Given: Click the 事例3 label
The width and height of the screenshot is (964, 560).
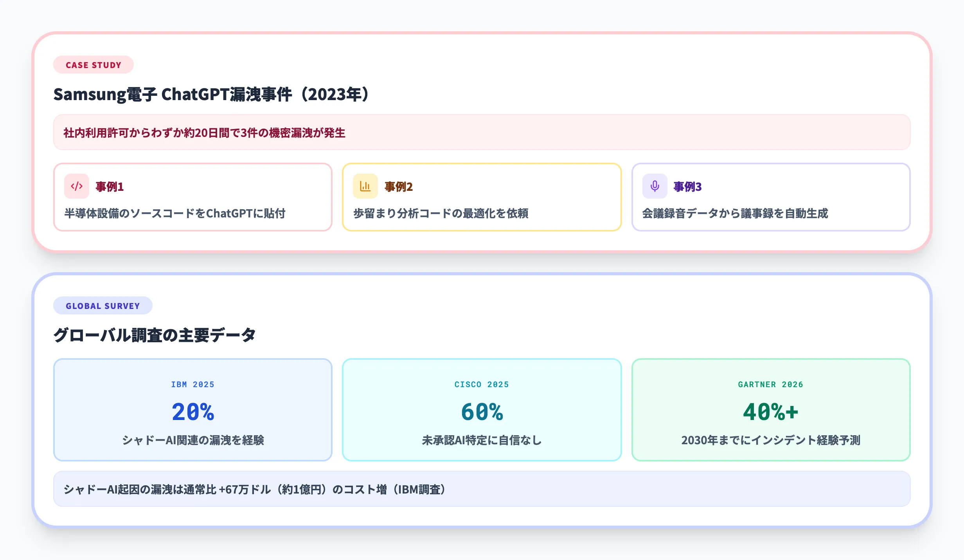Looking at the screenshot, I should pyautogui.click(x=688, y=187).
